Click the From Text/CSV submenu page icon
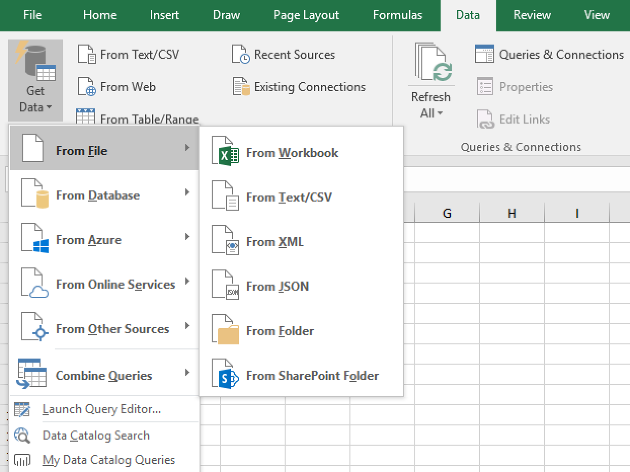Viewport: 630px width, 472px height. pyautogui.click(x=225, y=196)
